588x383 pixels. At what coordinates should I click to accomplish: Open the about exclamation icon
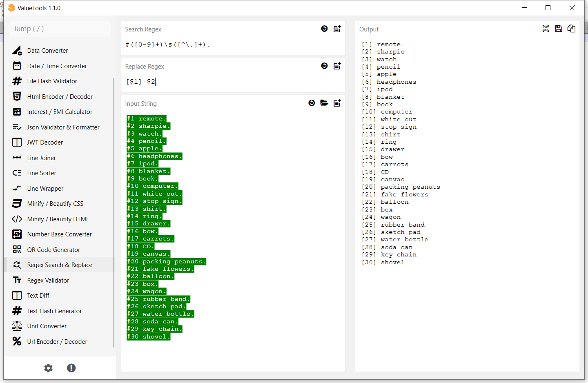click(71, 368)
